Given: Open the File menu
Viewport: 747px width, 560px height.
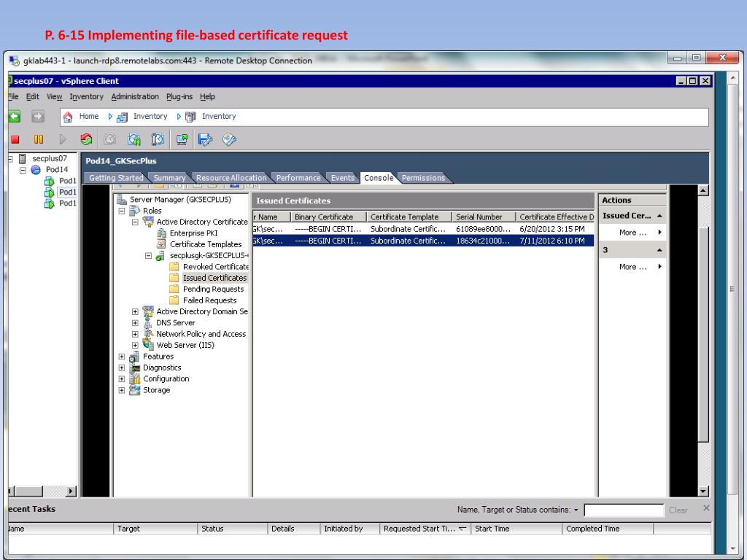Looking at the screenshot, I should point(13,97).
